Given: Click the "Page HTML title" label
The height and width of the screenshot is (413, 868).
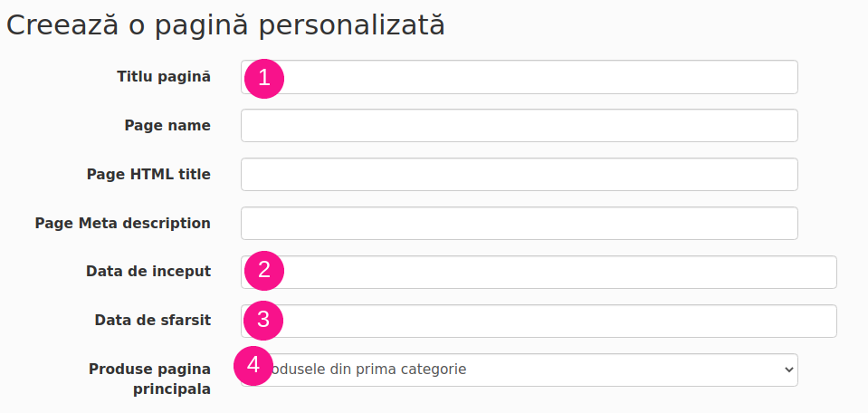Looking at the screenshot, I should [149, 175].
